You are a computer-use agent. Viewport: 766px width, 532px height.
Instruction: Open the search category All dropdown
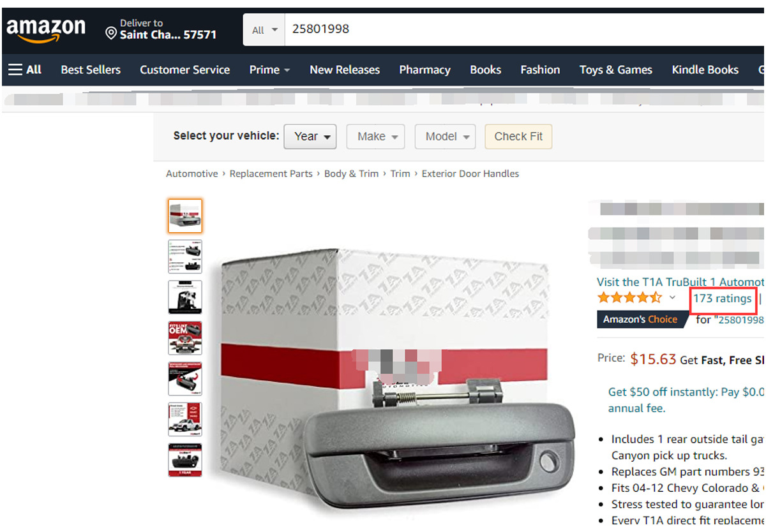click(264, 30)
